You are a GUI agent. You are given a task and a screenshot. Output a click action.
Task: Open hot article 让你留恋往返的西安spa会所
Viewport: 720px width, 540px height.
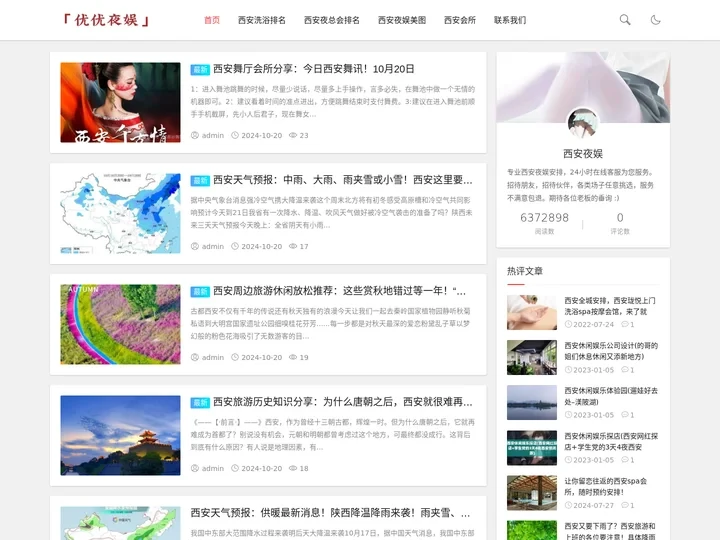pyautogui.click(x=605, y=486)
